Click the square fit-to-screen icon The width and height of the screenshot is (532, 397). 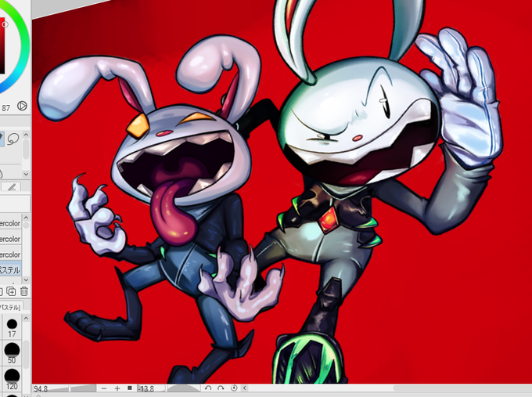(x=130, y=388)
